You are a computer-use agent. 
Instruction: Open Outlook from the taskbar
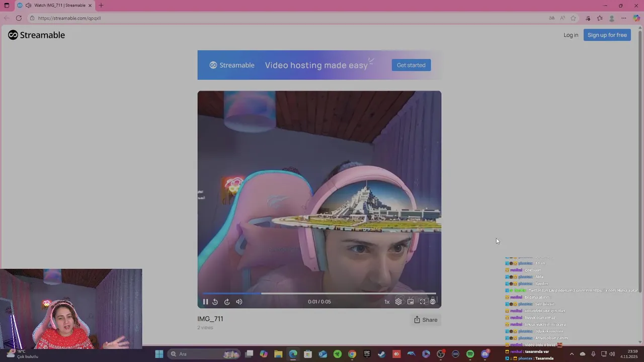(x=323, y=354)
